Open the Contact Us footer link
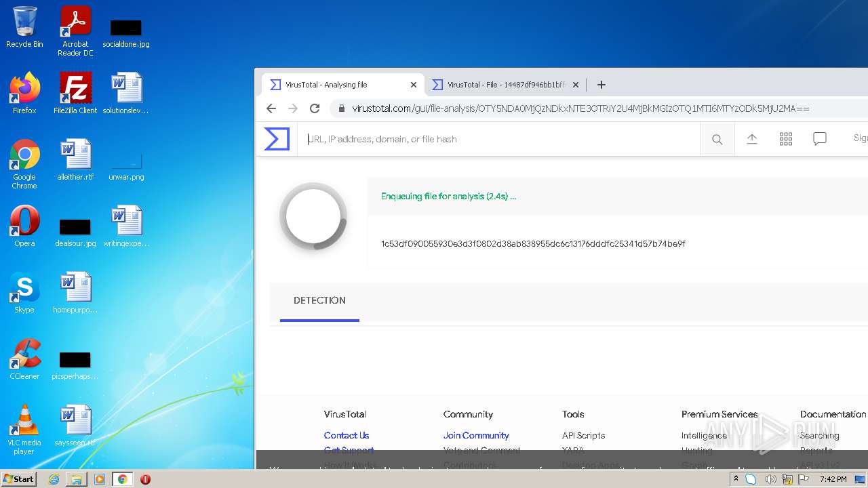 pos(347,435)
